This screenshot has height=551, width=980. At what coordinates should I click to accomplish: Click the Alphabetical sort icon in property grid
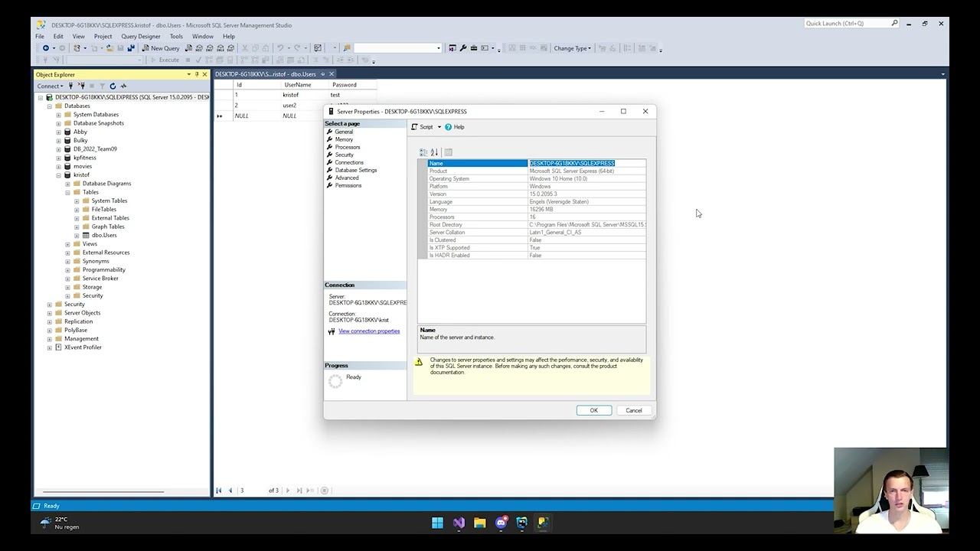click(x=434, y=152)
